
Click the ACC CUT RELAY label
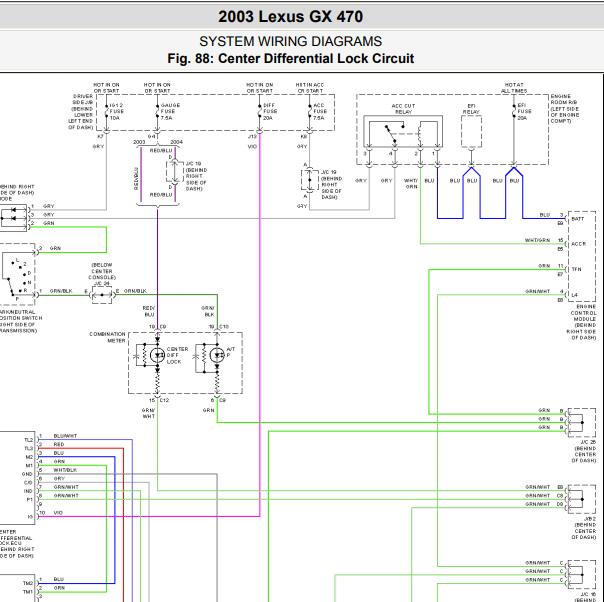pos(403,109)
